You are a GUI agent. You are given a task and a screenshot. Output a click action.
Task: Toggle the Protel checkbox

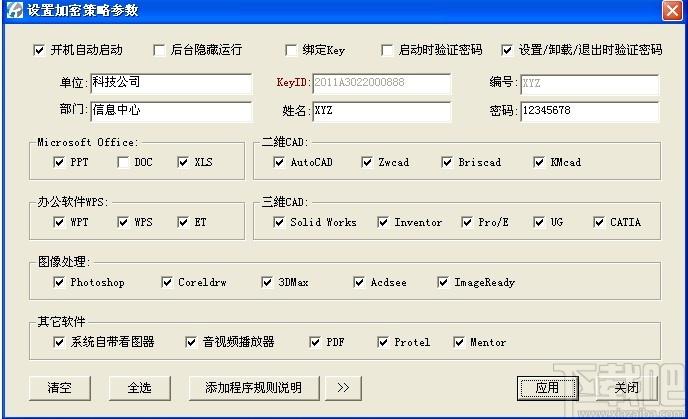point(383,342)
